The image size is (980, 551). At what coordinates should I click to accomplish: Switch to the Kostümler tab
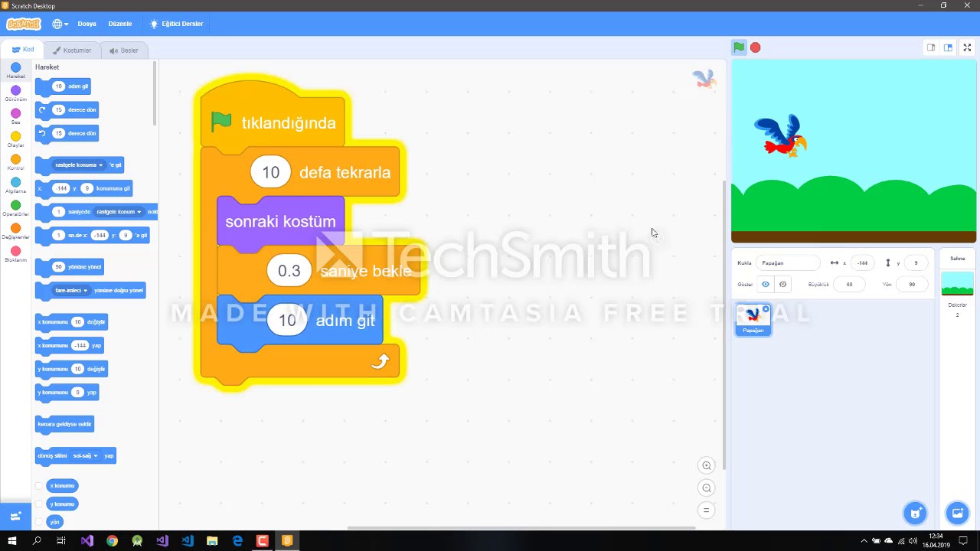[72, 51]
